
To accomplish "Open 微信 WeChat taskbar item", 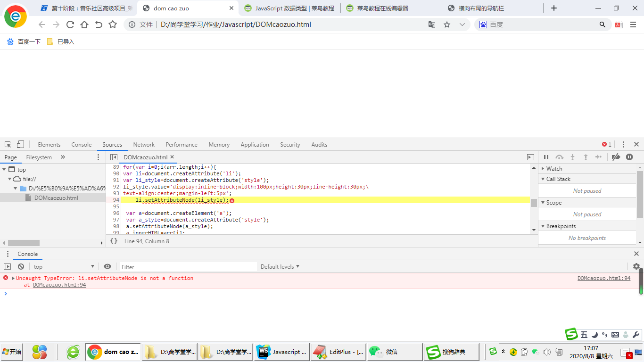I will 394,352.
